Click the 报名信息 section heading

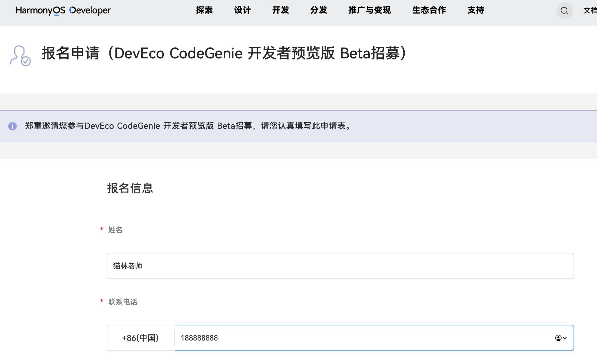pos(130,188)
